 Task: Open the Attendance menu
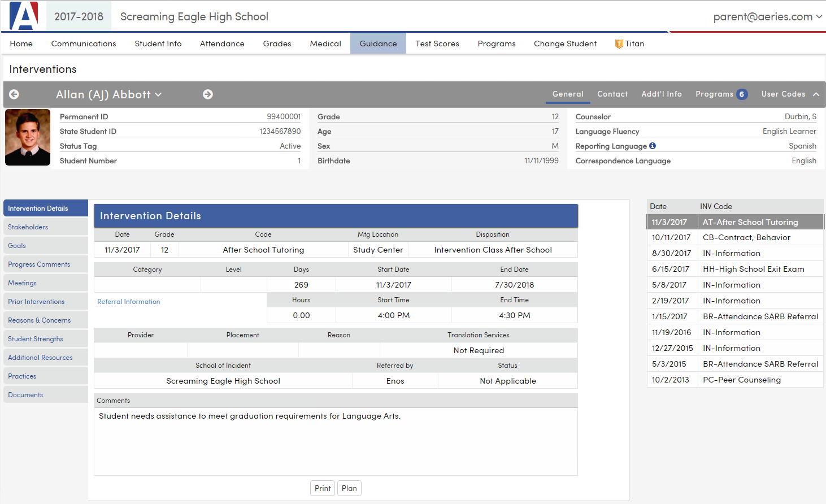(222, 44)
